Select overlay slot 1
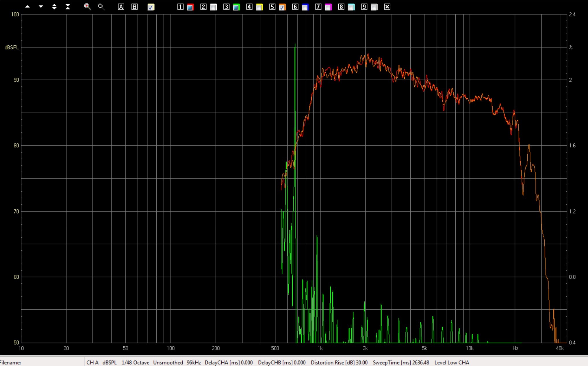588x366 pixels. 180,7
